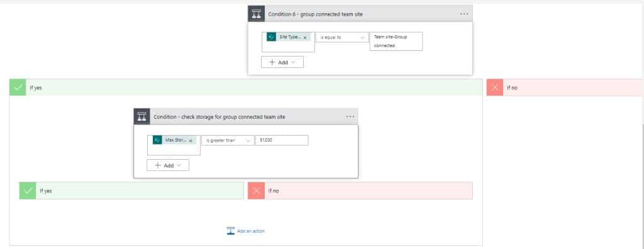The image size is (644, 249).
Task: Click Add button in Condition 6
Action: [282, 62]
